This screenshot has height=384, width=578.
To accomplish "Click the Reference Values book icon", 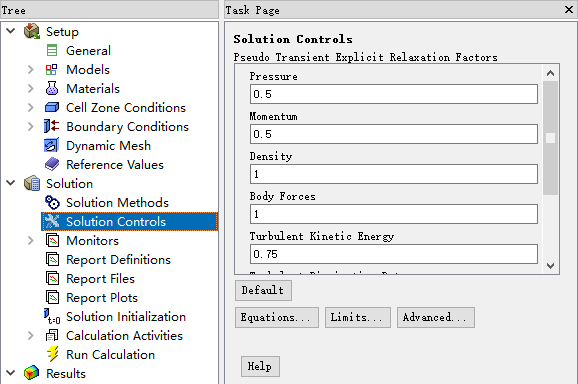I will (x=52, y=164).
